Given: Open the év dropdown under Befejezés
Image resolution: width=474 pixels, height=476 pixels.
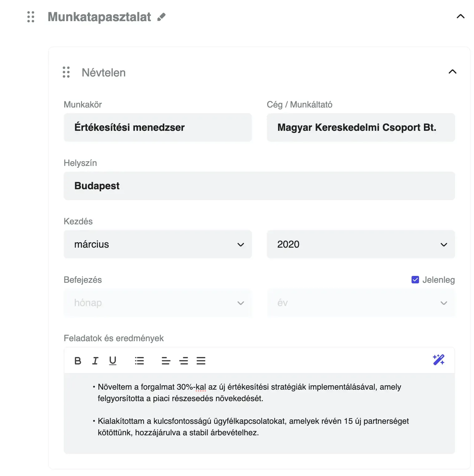Looking at the screenshot, I should click(x=360, y=303).
